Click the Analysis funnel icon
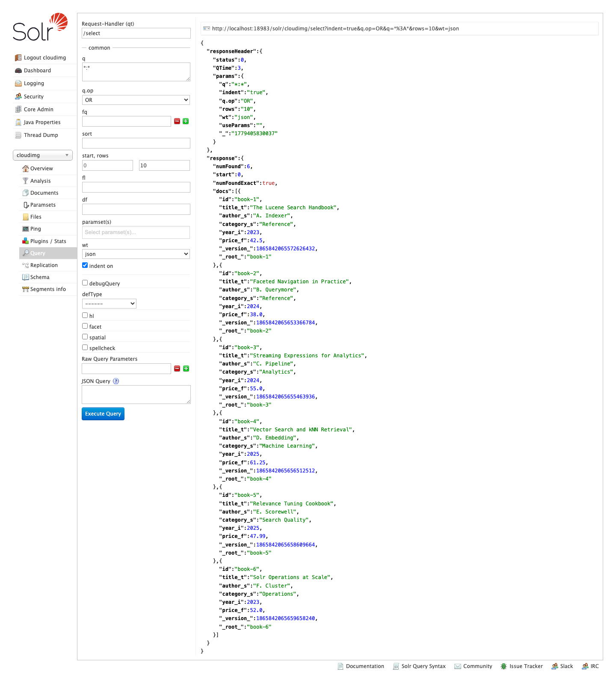This screenshot has height=686, width=616. pyautogui.click(x=26, y=181)
